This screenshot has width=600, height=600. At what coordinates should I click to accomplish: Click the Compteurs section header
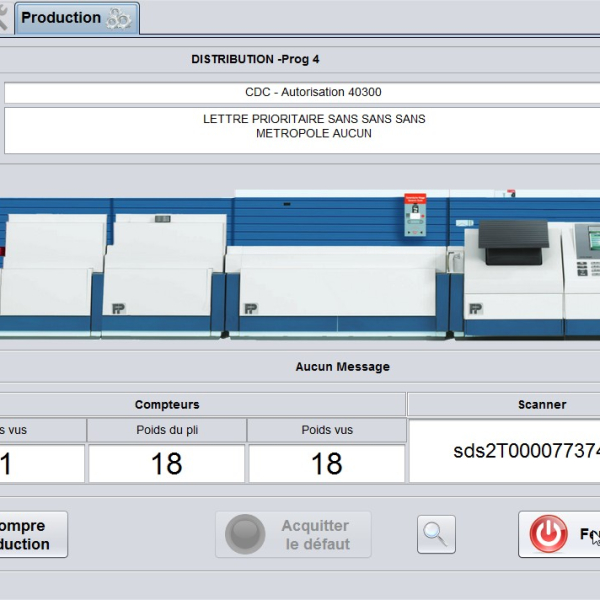click(167, 405)
